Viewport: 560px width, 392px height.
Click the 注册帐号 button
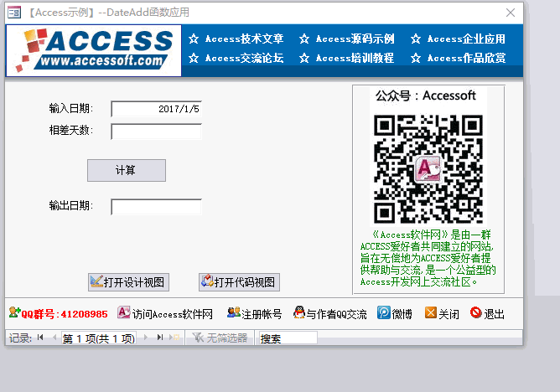(x=254, y=313)
